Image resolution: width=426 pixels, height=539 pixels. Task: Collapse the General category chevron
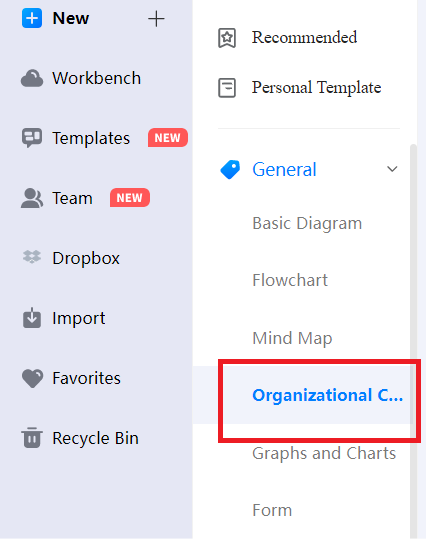[x=392, y=169]
